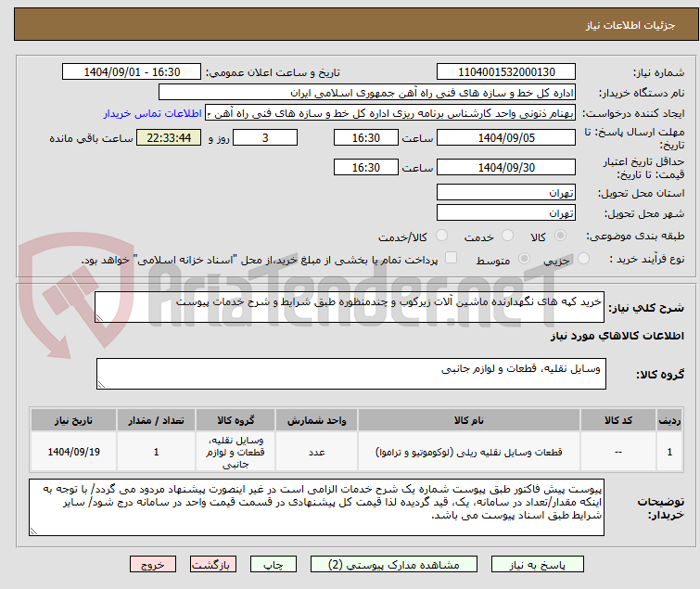Click the گروه کالا text area
The image size is (700, 589).
click(350, 374)
